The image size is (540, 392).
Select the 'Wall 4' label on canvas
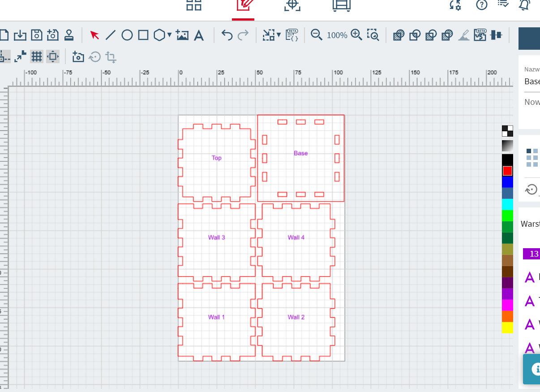pos(296,237)
